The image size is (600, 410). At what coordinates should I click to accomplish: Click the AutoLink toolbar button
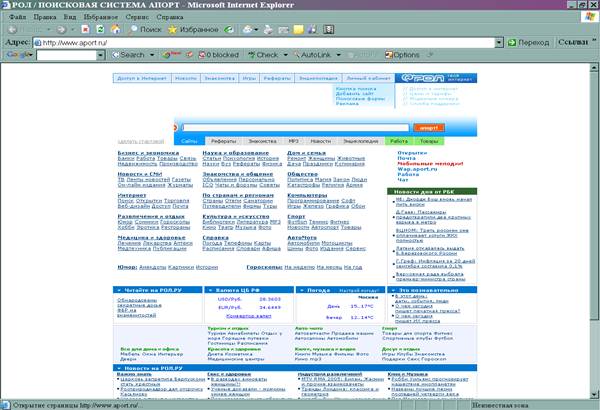click(312, 55)
